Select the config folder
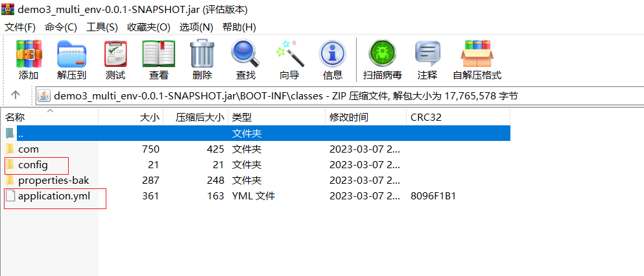The height and width of the screenshot is (276, 644). click(x=33, y=165)
